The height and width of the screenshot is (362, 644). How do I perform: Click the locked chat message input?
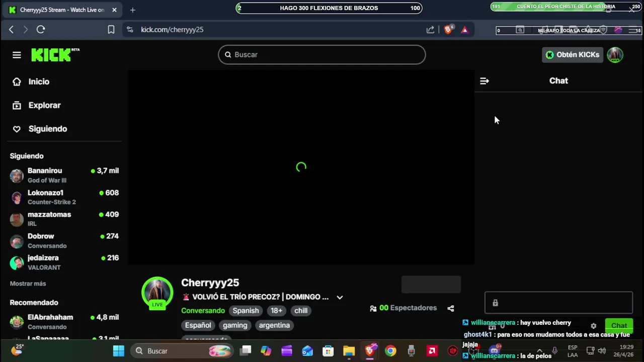point(558,303)
